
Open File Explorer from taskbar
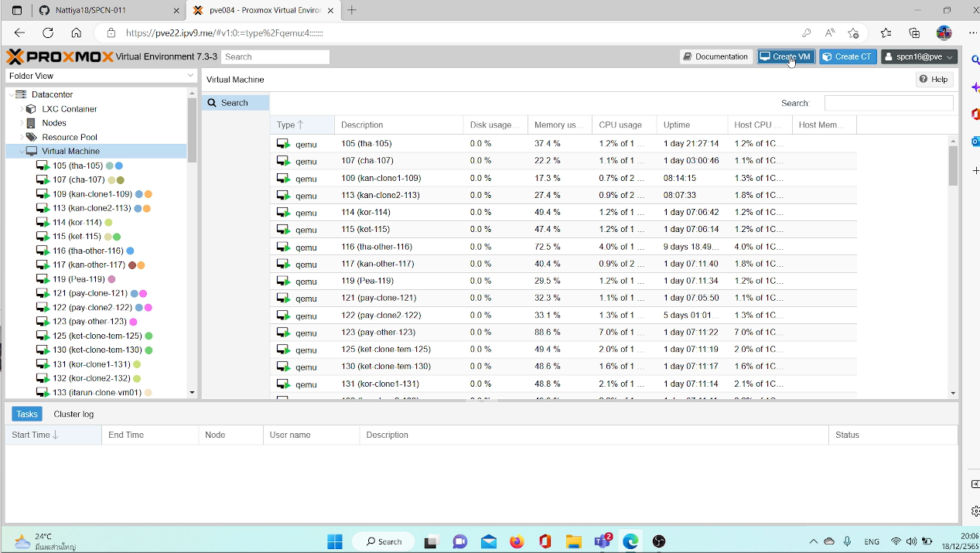point(573,541)
